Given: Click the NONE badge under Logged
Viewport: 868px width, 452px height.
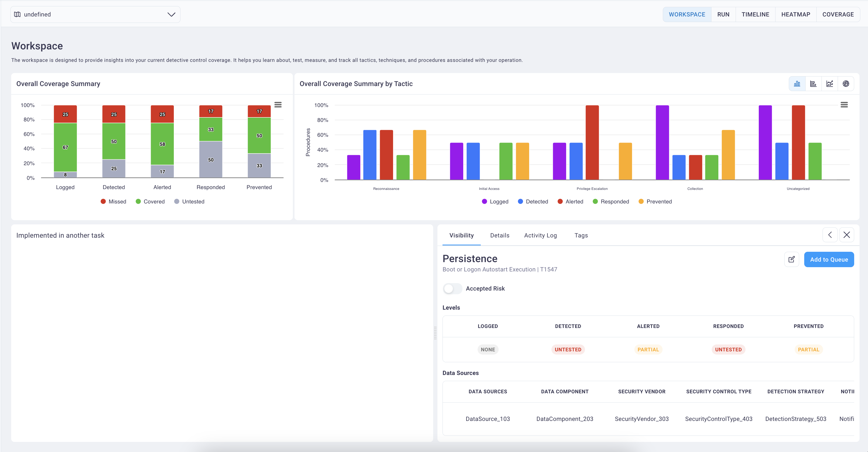Looking at the screenshot, I should (488, 349).
